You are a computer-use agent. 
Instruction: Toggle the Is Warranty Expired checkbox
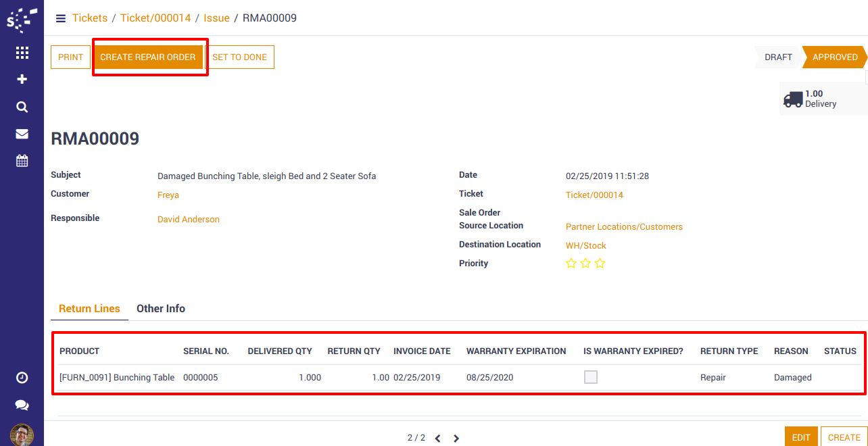click(x=591, y=377)
